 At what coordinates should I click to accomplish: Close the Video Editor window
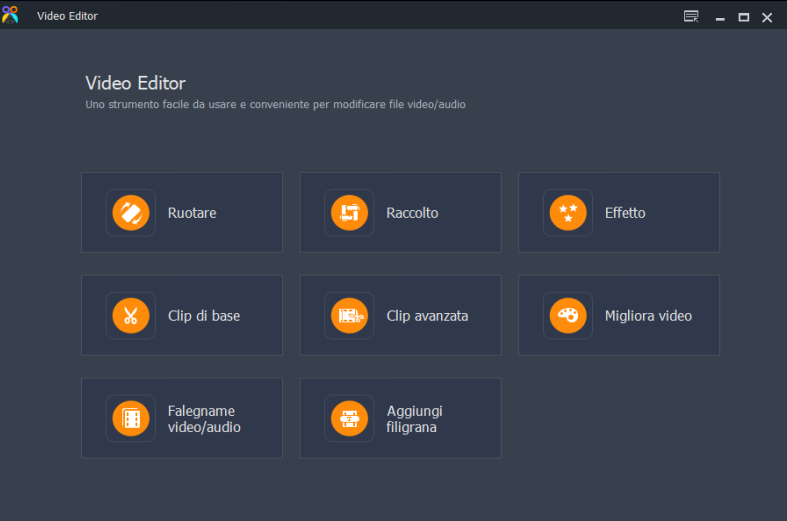[x=767, y=18]
